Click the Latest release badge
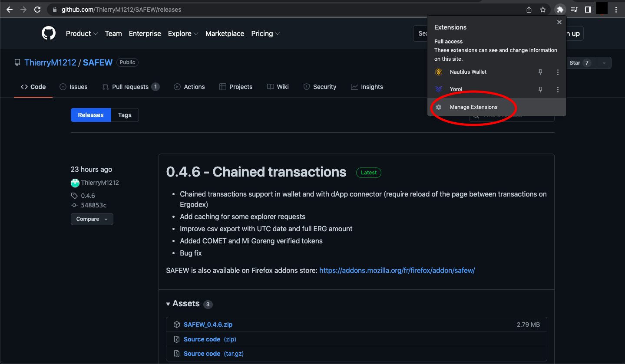 tap(369, 172)
